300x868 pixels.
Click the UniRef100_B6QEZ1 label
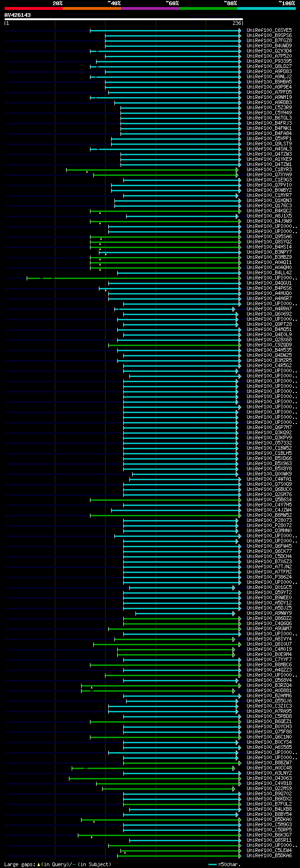point(269,722)
